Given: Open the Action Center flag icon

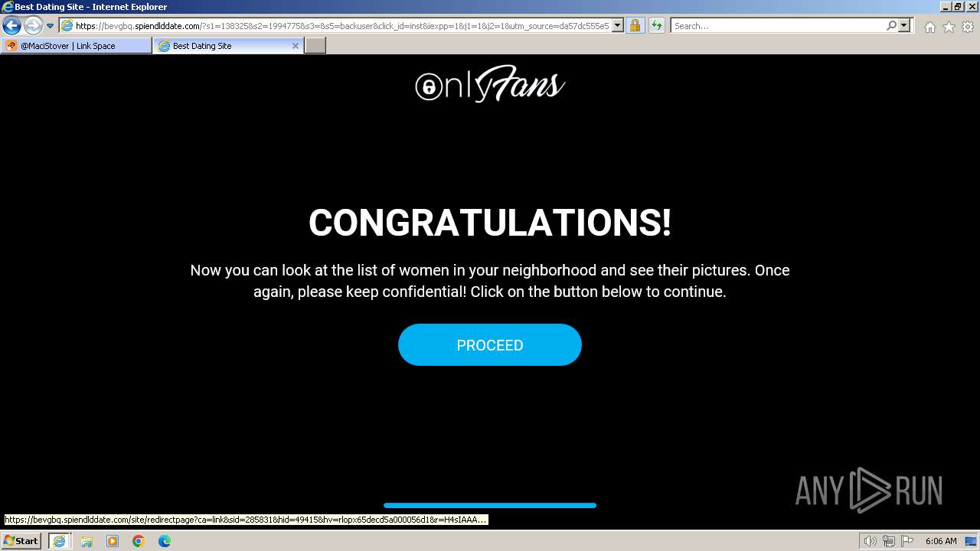Looking at the screenshot, I should click(x=907, y=541).
